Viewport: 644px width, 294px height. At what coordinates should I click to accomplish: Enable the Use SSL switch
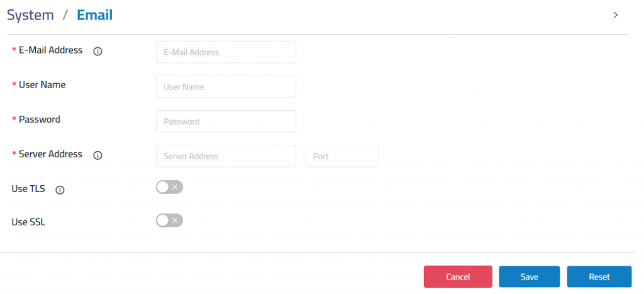point(169,220)
